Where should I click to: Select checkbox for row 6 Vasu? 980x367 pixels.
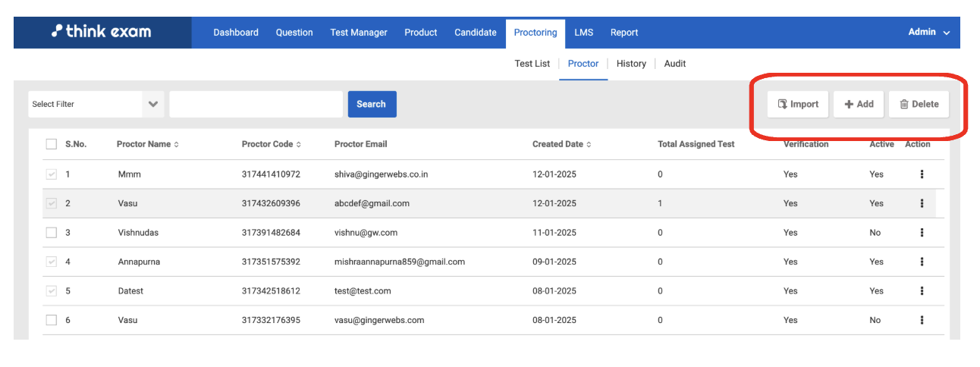point(52,320)
